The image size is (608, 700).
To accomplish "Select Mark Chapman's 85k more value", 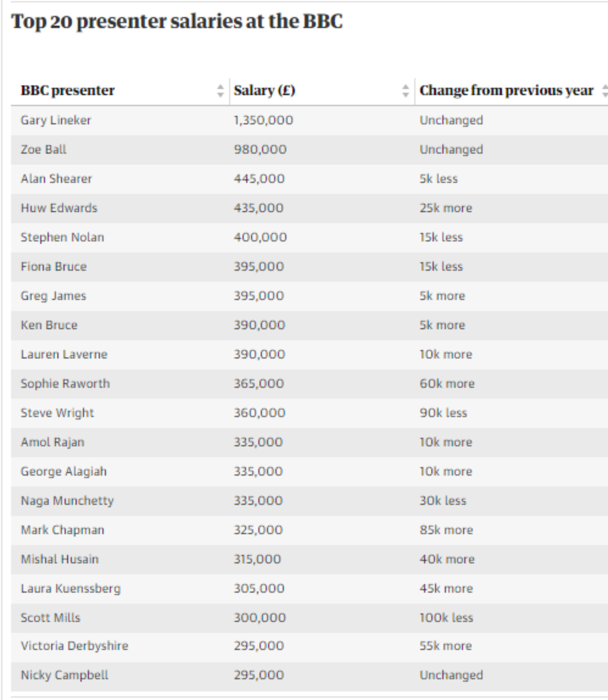I will [446, 530].
